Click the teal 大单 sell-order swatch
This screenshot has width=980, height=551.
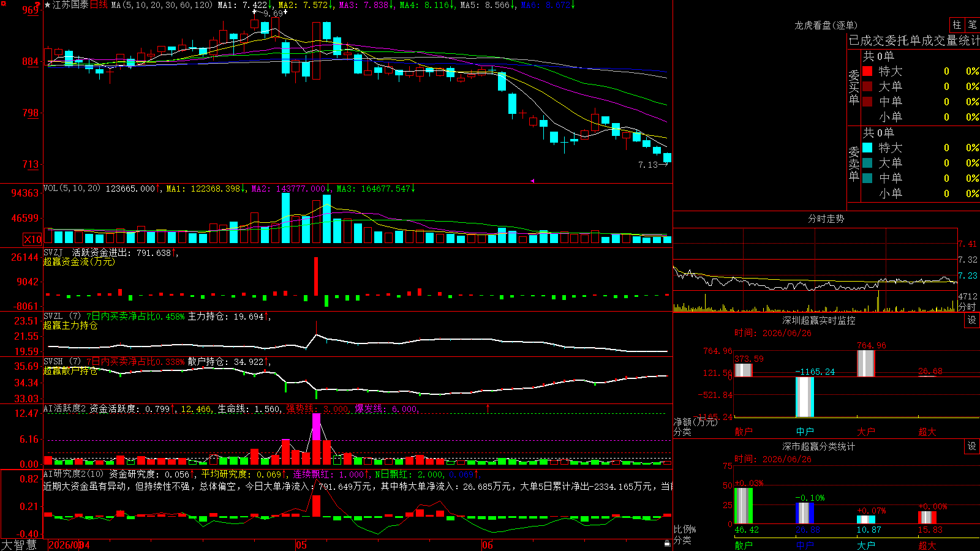point(867,163)
